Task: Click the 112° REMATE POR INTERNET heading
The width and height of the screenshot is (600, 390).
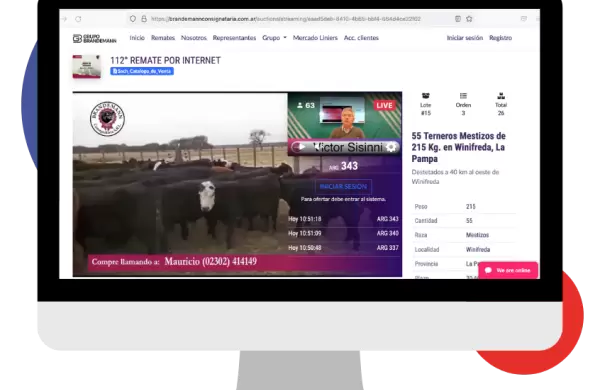Action: (x=165, y=60)
